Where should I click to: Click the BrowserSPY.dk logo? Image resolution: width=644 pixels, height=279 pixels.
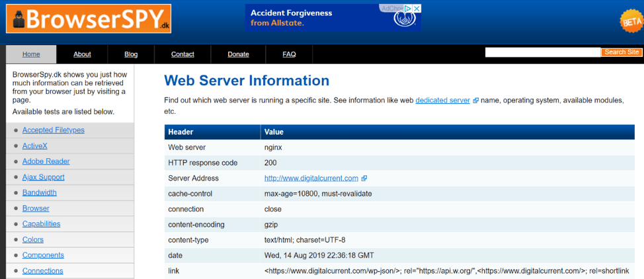(x=89, y=19)
